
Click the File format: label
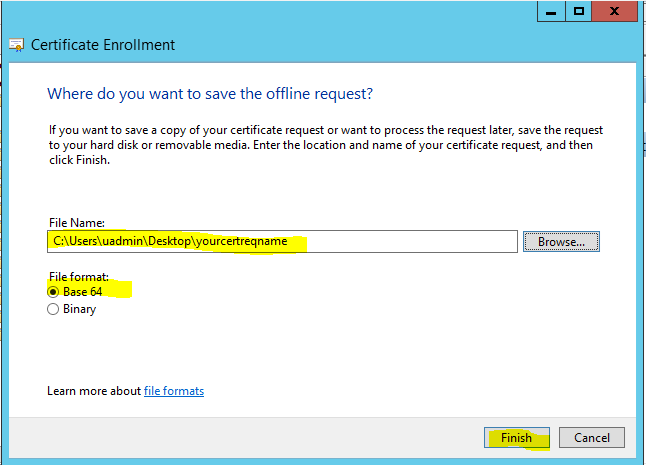tap(78, 276)
